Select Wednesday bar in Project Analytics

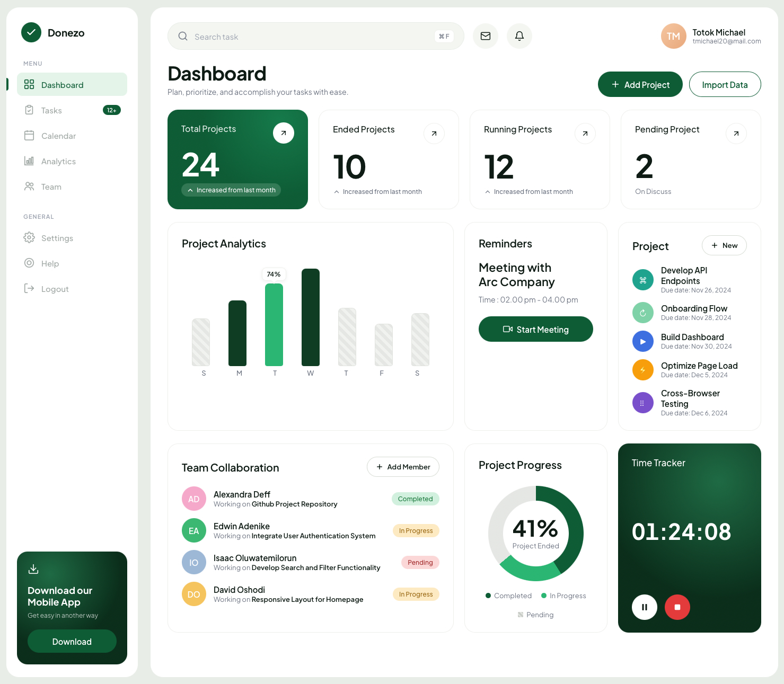311,317
